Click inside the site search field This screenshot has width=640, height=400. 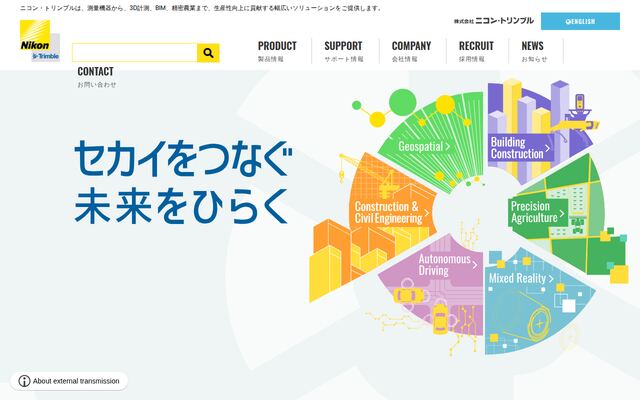pyautogui.click(x=135, y=53)
